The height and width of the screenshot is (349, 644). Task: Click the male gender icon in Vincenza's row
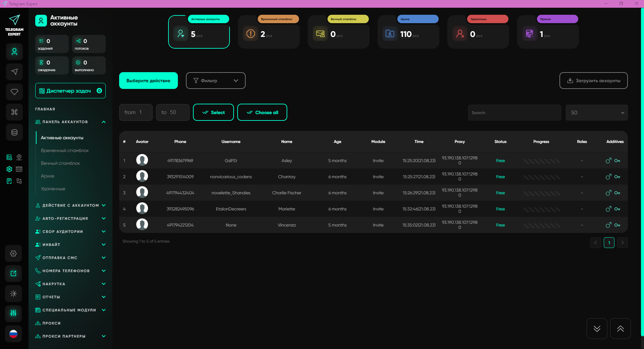(608, 225)
